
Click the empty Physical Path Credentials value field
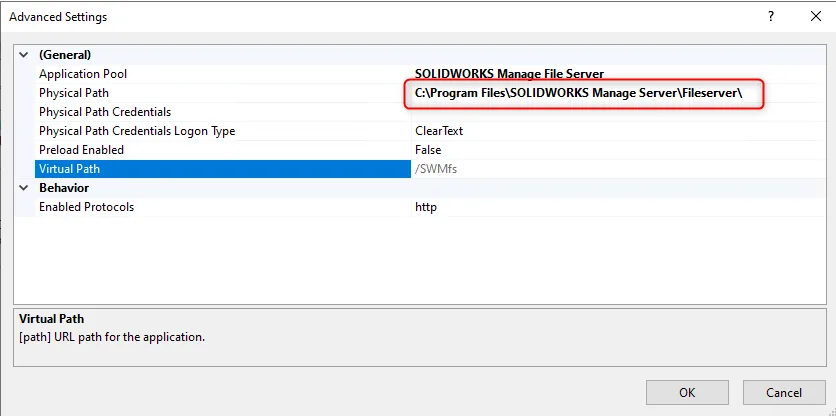(618, 112)
